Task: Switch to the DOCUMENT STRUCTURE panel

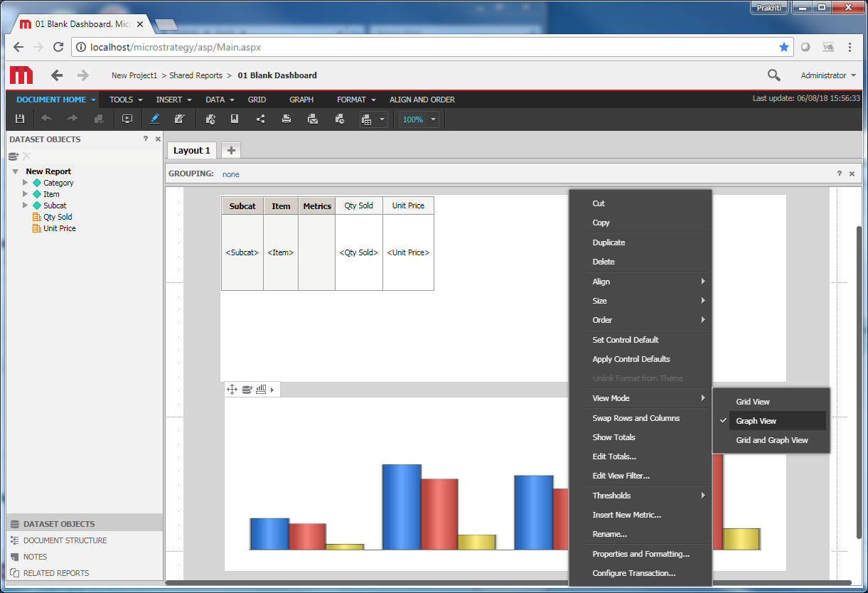Action: pos(64,540)
